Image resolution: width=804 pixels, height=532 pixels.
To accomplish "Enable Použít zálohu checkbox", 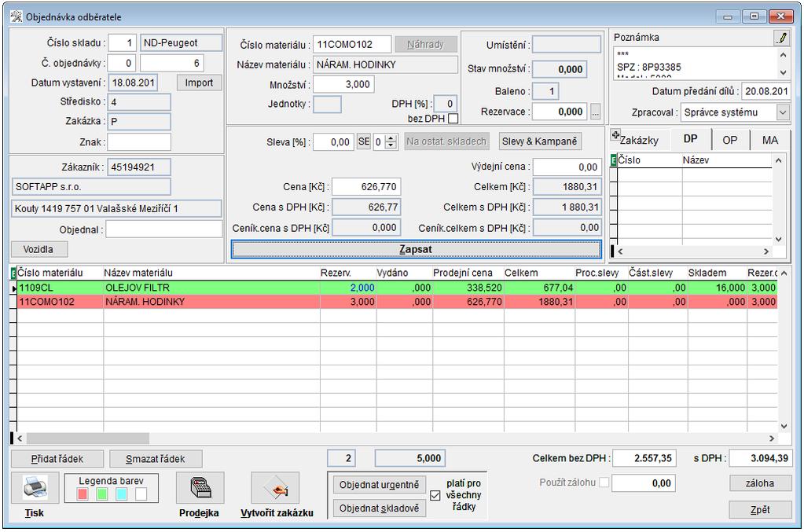I will tap(604, 482).
